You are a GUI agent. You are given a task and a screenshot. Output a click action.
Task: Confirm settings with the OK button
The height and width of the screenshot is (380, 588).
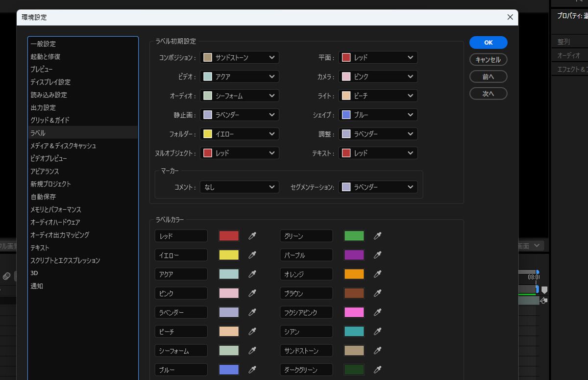(x=489, y=43)
